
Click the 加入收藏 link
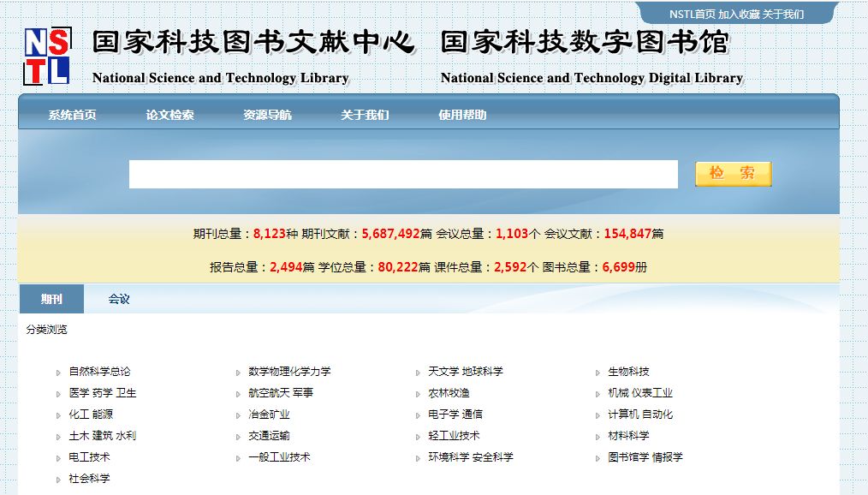coord(739,15)
